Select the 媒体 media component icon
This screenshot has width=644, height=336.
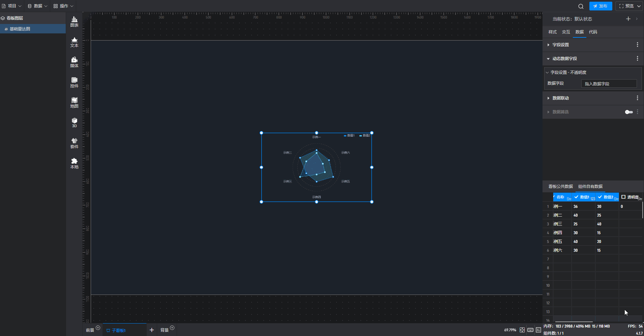click(x=74, y=62)
